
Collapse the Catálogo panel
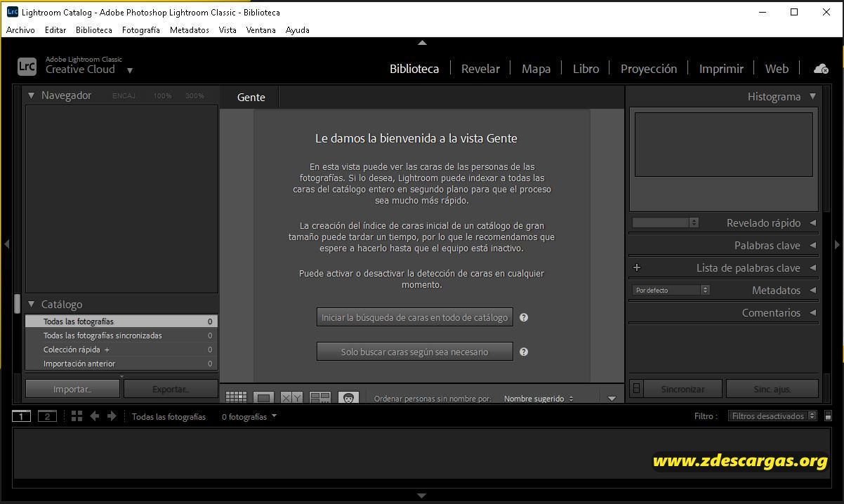click(31, 304)
